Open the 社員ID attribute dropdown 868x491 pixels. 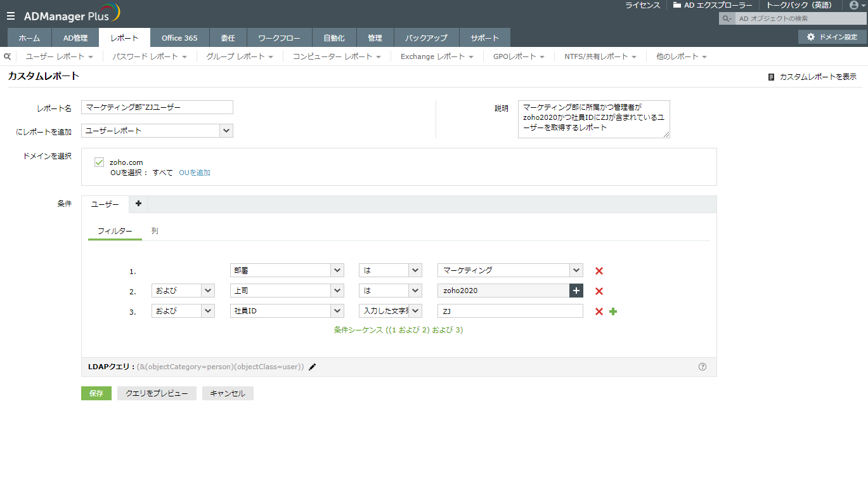[x=287, y=311]
